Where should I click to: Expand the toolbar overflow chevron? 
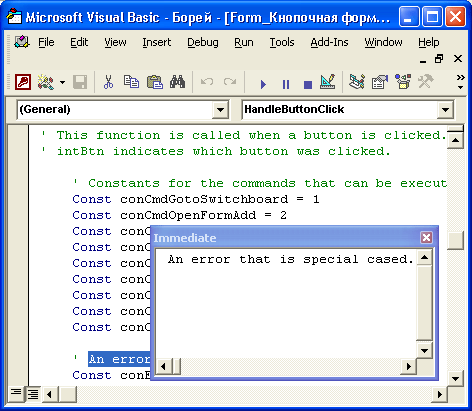click(460, 82)
